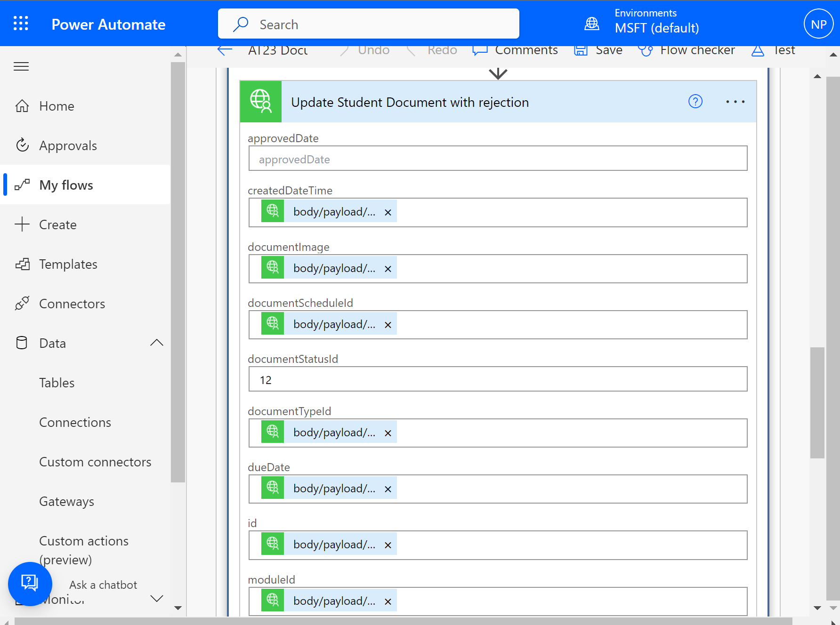Click the canvas scroll up arrow
Image resolution: width=840 pixels, height=625 pixels.
click(x=817, y=76)
